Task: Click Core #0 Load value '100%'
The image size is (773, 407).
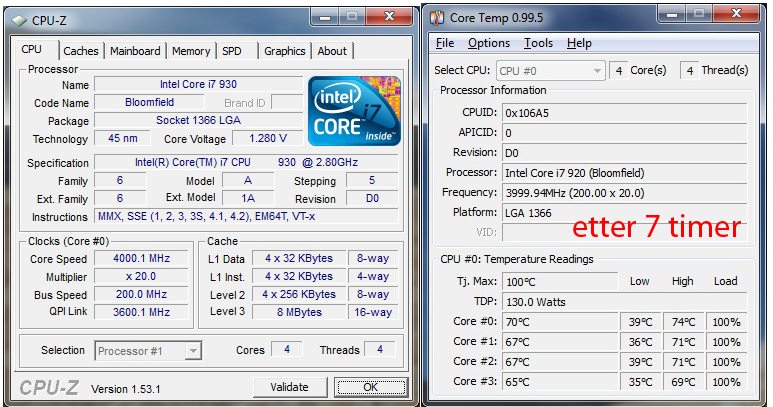Action: (727, 322)
